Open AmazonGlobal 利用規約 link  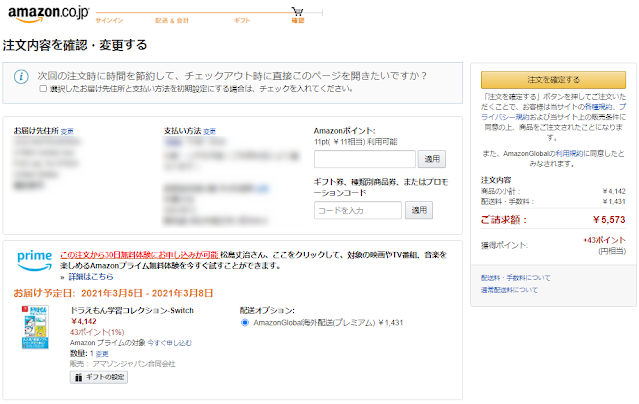point(569,154)
